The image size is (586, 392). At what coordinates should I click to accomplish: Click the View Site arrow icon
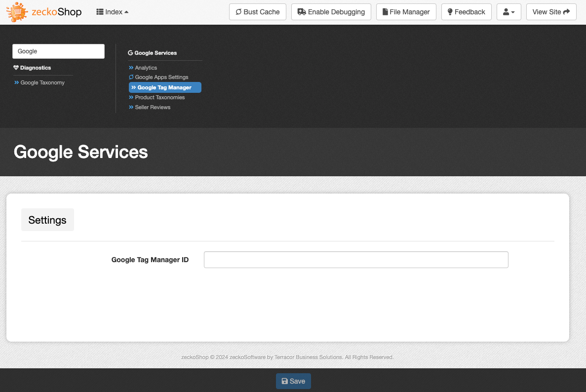(x=566, y=12)
